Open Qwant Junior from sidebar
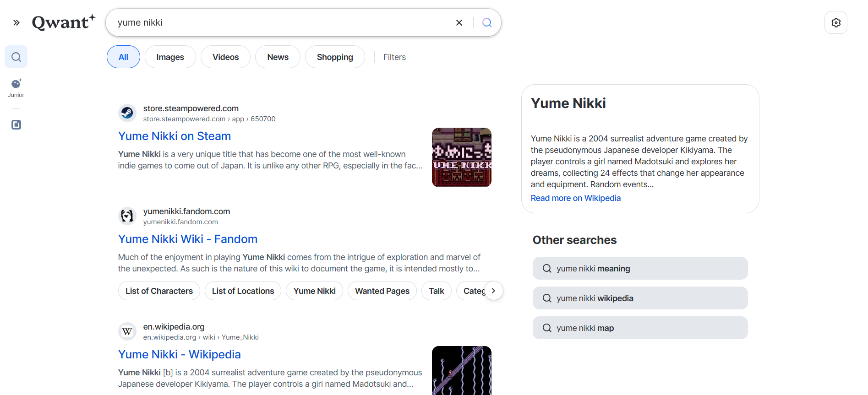The width and height of the screenshot is (868, 395). pyautogui.click(x=16, y=88)
